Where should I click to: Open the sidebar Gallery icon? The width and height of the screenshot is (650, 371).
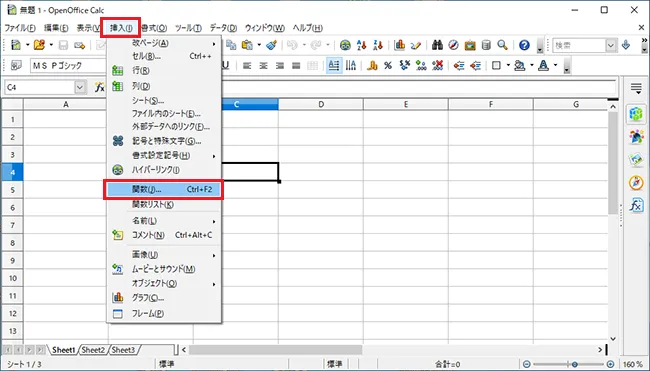pyautogui.click(x=636, y=159)
